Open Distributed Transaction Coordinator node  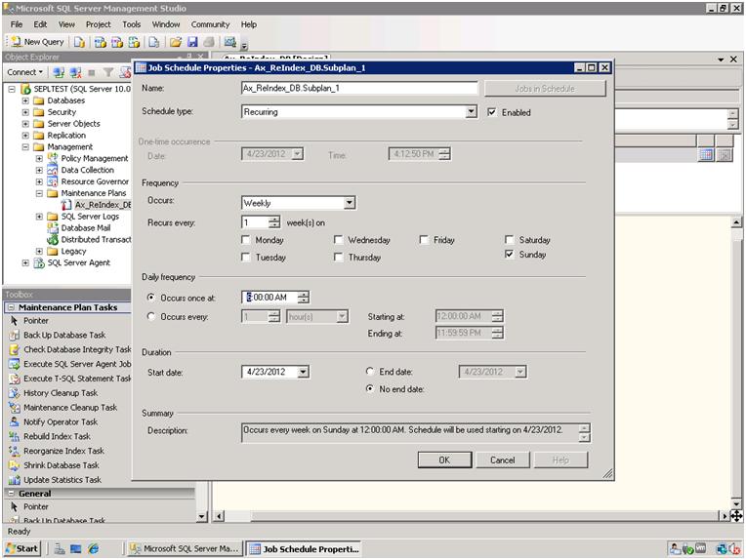[x=96, y=240]
